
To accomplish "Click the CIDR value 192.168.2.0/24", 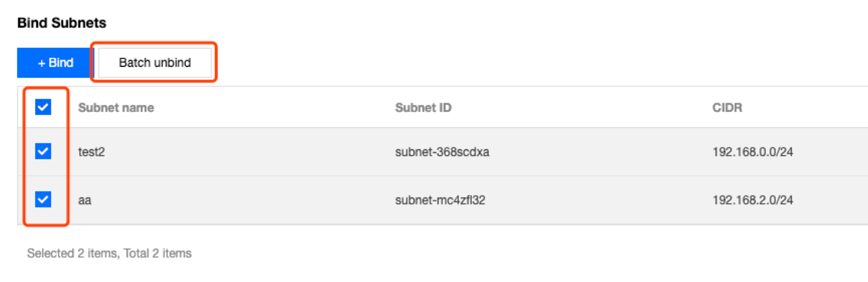I will tap(752, 200).
